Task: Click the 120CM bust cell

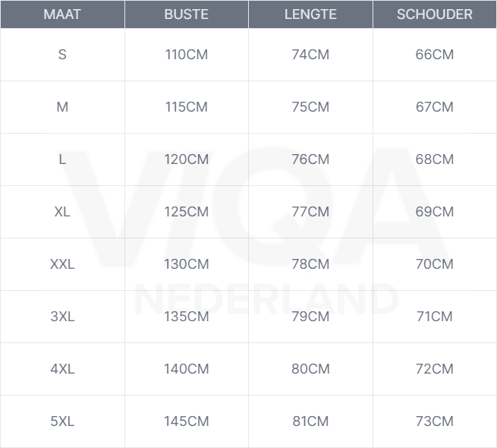Action: (x=186, y=159)
